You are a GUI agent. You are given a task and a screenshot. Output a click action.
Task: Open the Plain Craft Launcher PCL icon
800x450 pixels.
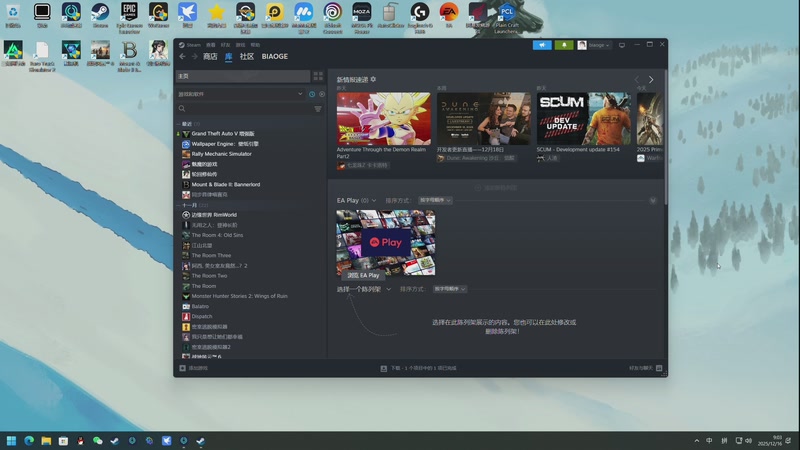pos(507,17)
